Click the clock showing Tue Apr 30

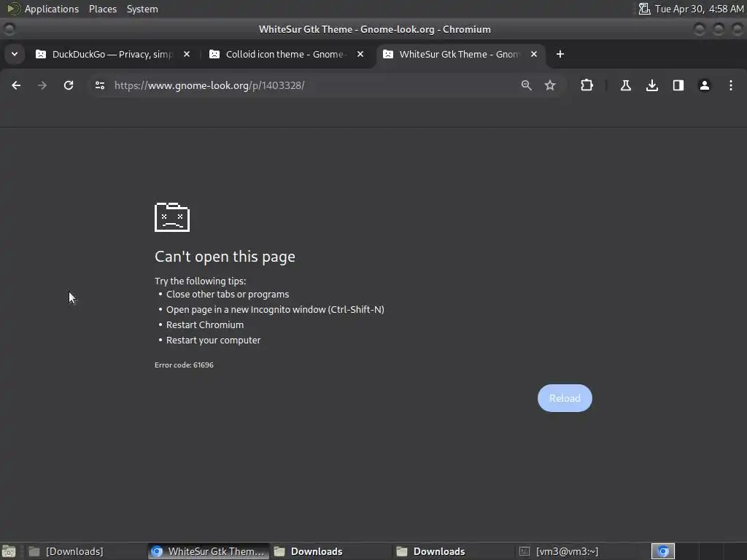(x=699, y=9)
